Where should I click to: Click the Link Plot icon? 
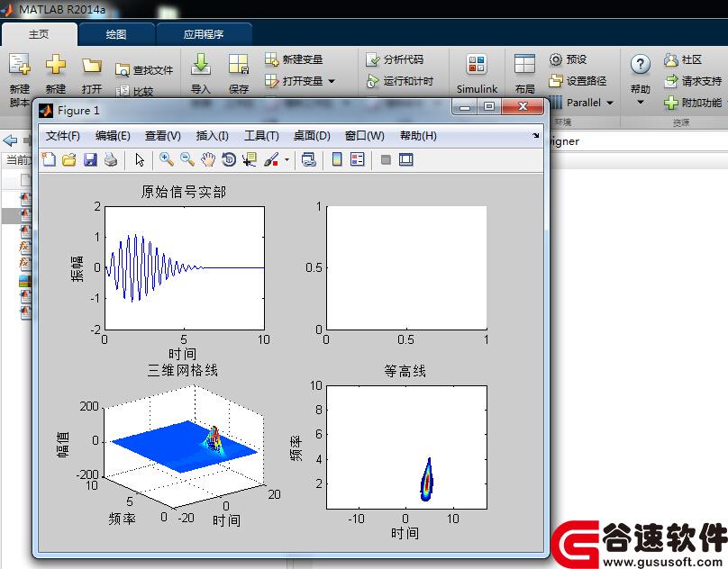(x=309, y=159)
